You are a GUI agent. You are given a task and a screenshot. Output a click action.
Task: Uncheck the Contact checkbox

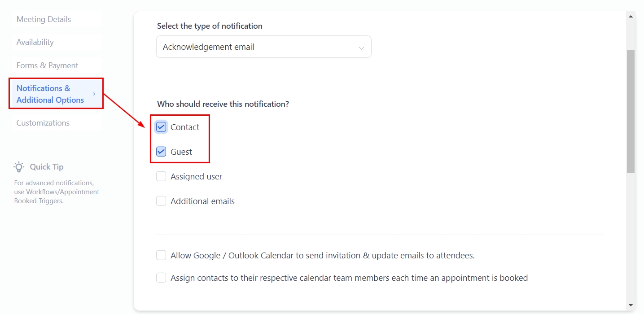tap(161, 127)
